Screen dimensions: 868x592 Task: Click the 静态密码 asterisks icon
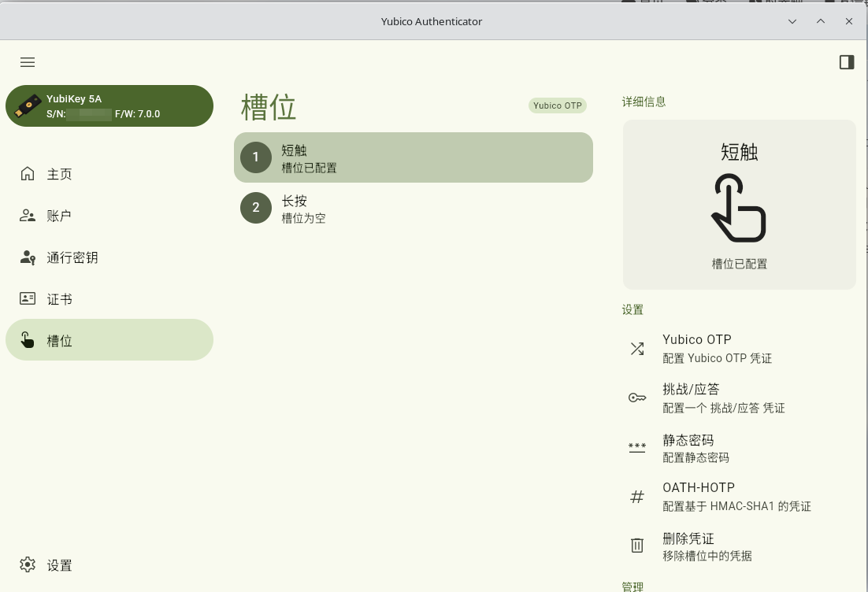[x=637, y=448]
